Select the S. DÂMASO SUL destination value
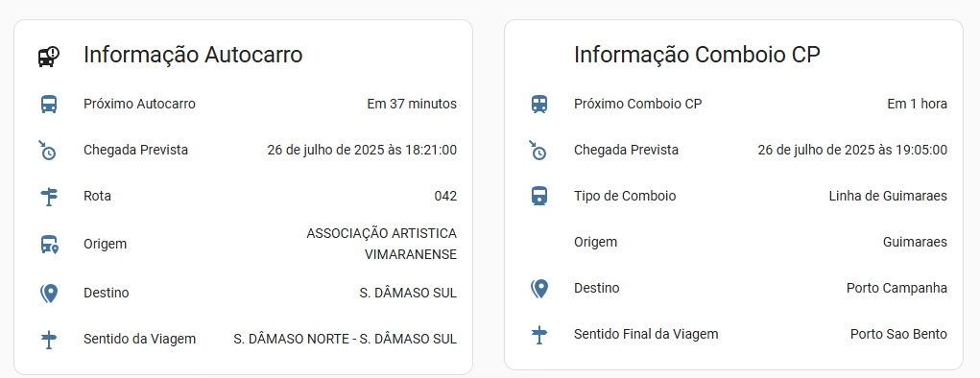The image size is (980, 378). click(x=408, y=293)
